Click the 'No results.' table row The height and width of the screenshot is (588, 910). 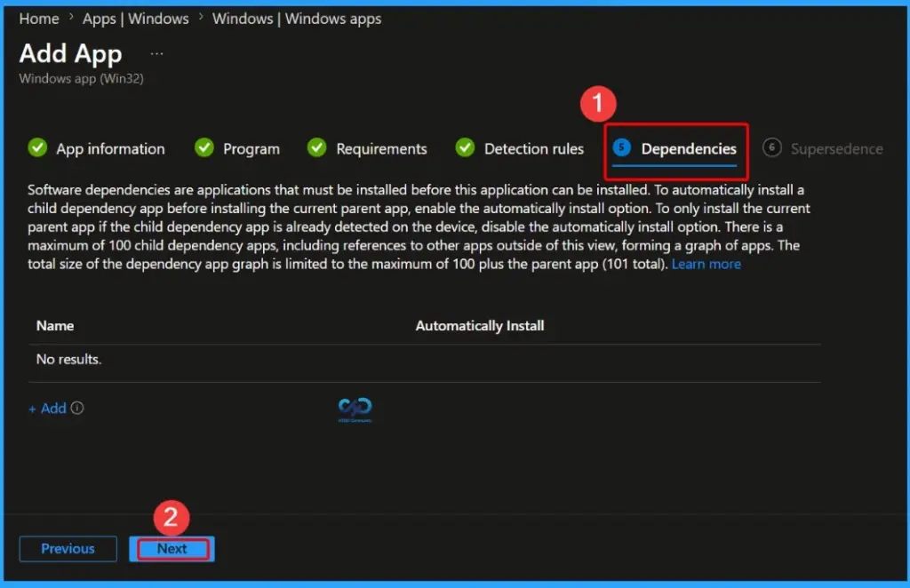(424, 360)
